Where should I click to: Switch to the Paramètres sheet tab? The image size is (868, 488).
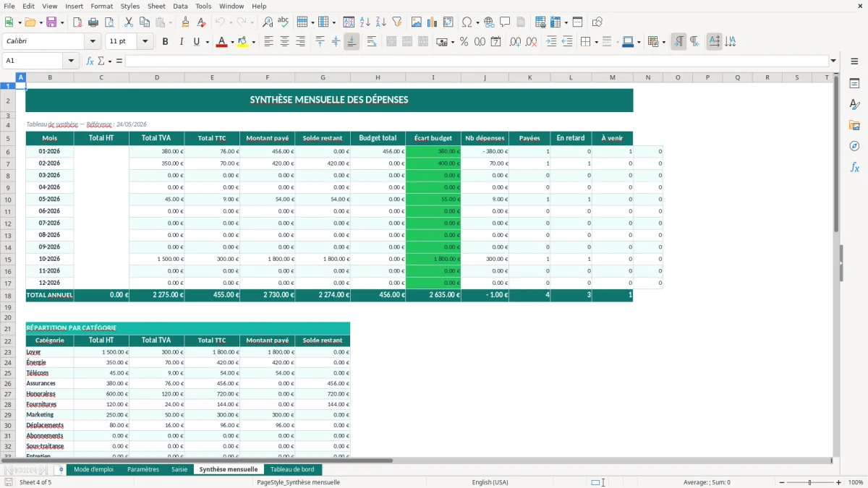coord(143,469)
